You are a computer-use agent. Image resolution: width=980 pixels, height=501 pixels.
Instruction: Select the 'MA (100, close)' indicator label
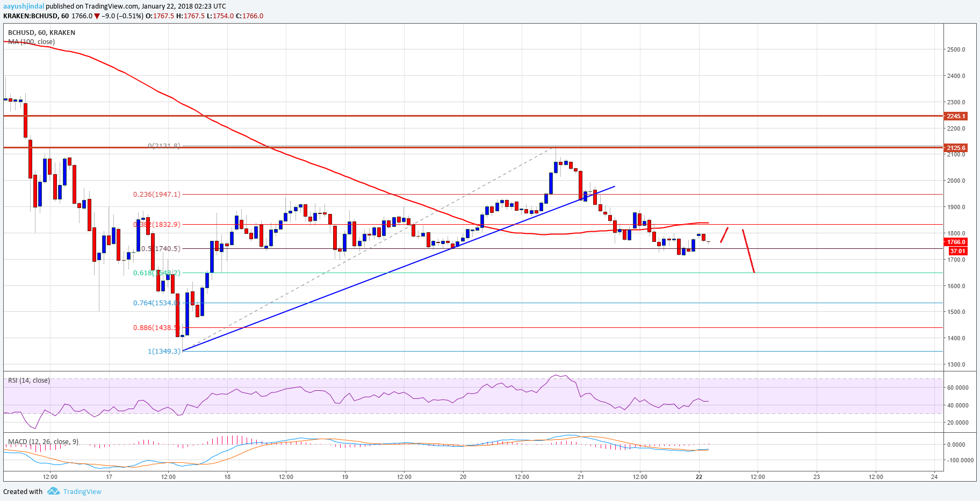point(31,42)
